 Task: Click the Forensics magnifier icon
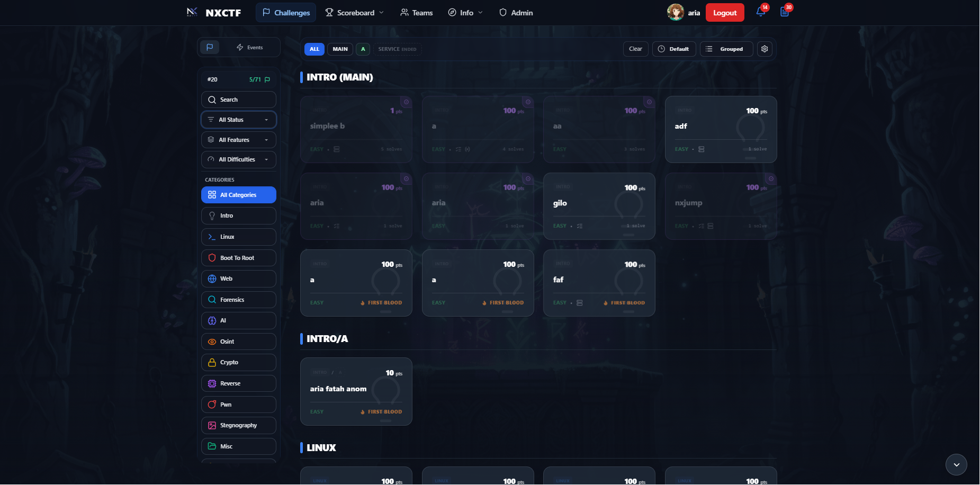point(212,300)
